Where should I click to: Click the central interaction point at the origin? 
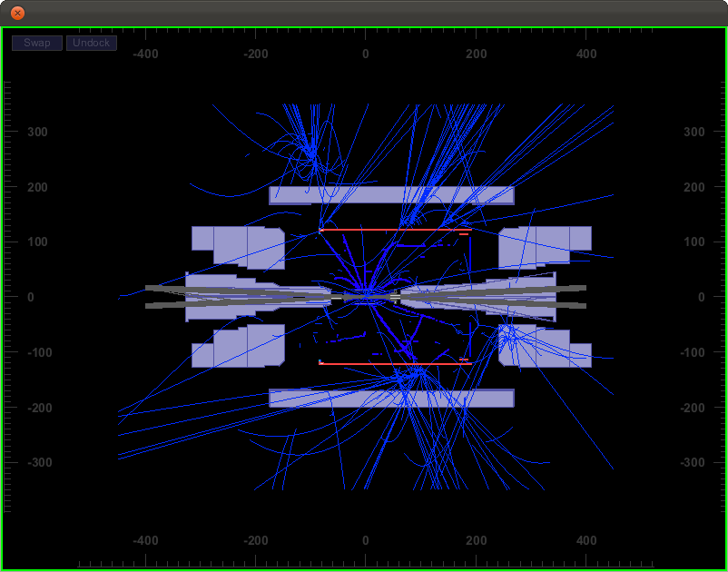366,296
